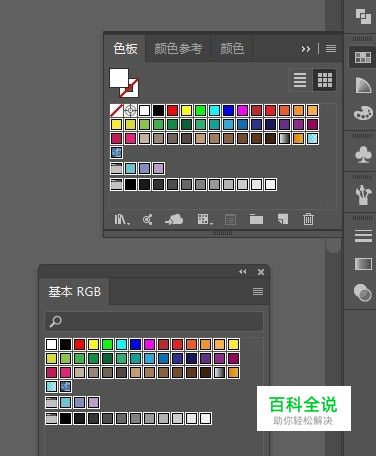Select gradient swatch in 基本 RGB panel
Screen dimensions: 376x456
(219, 372)
